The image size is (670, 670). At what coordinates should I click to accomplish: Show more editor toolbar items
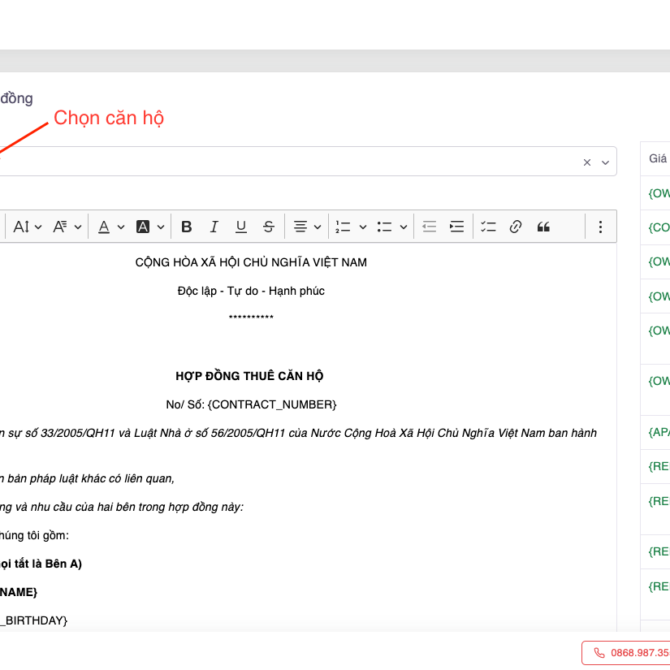coord(600,227)
